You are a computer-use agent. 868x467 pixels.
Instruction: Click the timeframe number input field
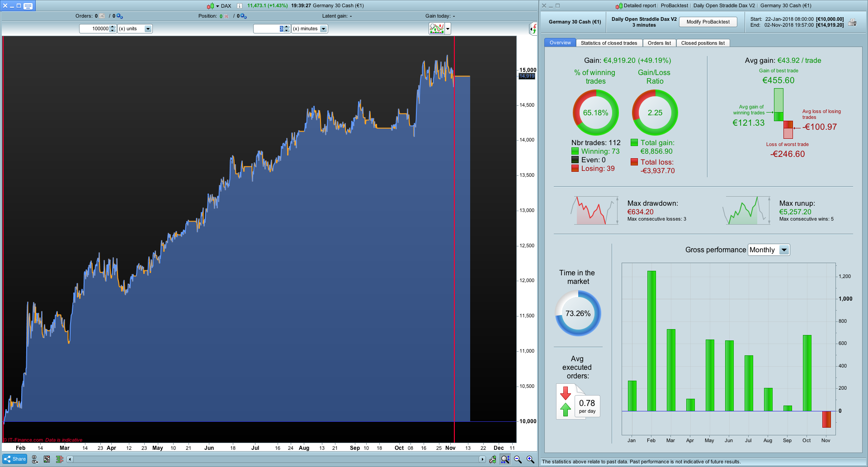coord(269,29)
